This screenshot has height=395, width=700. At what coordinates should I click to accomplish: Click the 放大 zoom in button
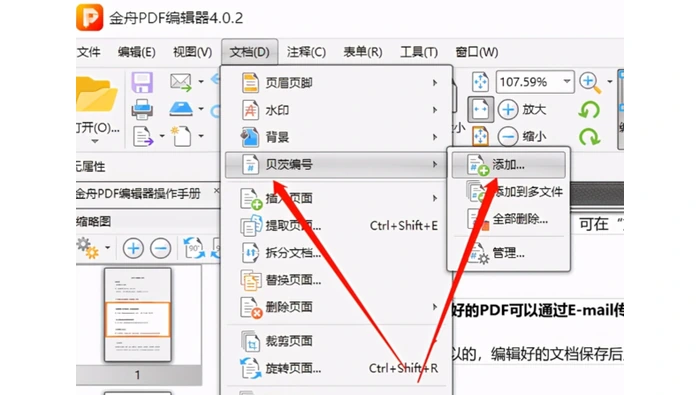coord(522,109)
